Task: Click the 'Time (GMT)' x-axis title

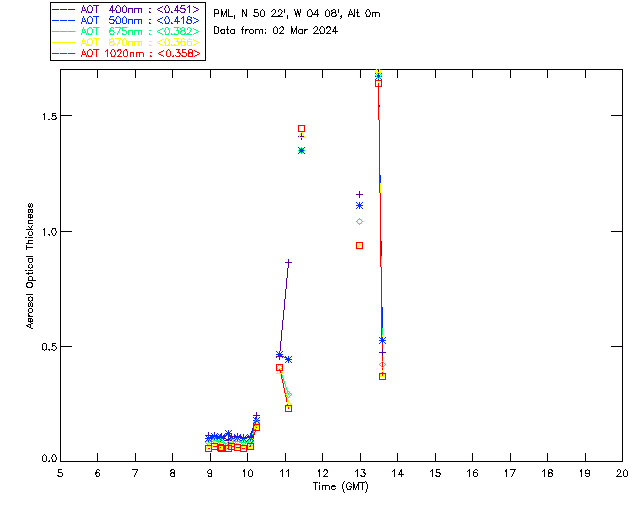Action: coord(340,487)
